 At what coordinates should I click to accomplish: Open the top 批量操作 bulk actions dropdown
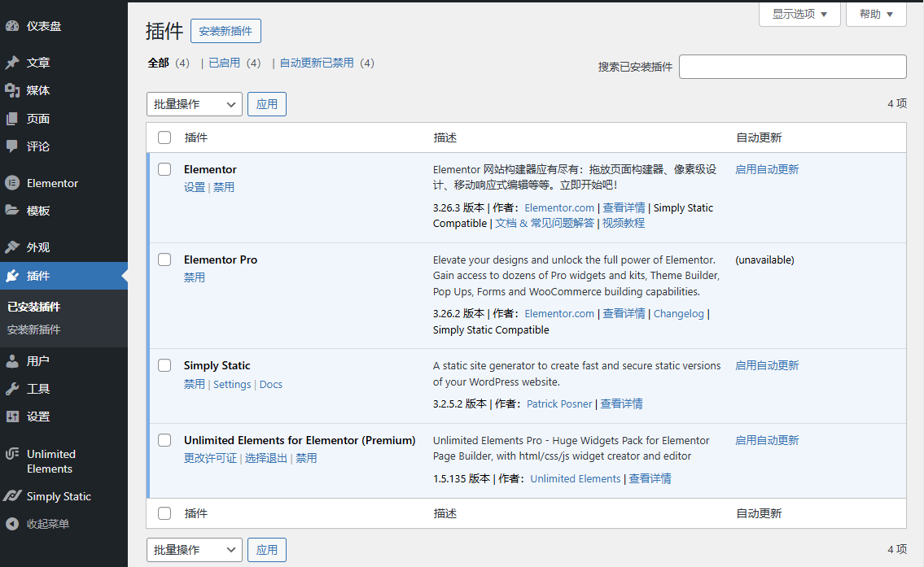tap(195, 104)
